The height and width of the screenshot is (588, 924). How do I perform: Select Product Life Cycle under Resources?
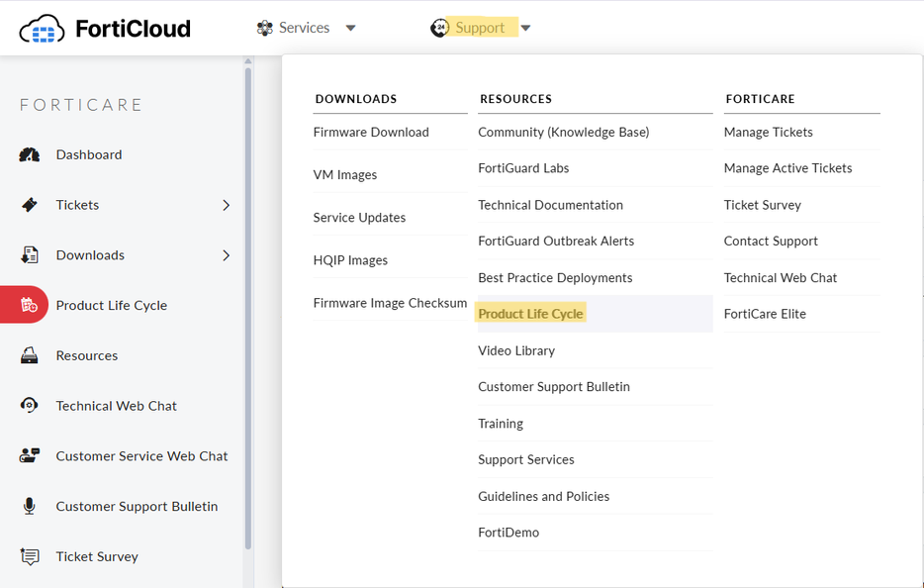tap(530, 314)
